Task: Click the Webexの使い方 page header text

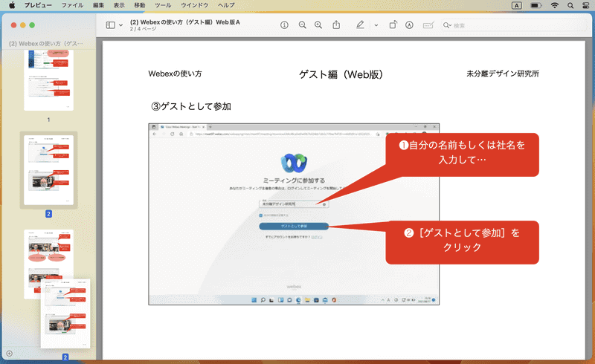Action: (x=175, y=74)
